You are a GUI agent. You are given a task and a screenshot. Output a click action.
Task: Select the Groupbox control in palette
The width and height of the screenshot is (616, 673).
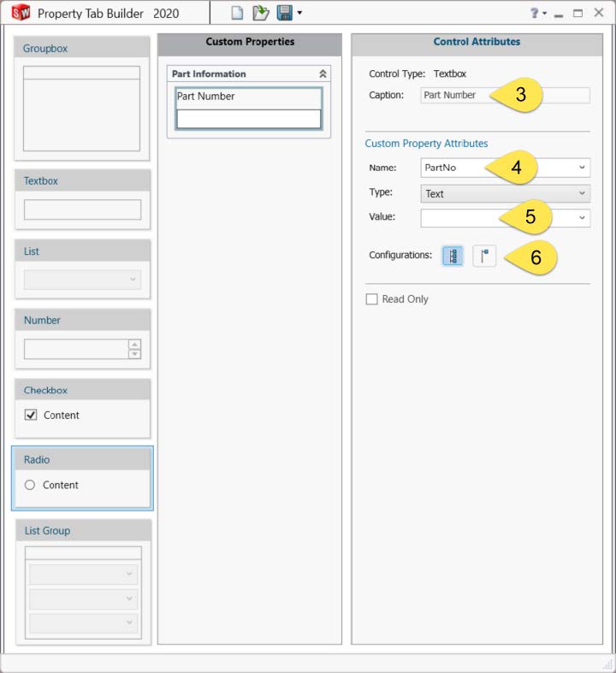tap(82, 49)
